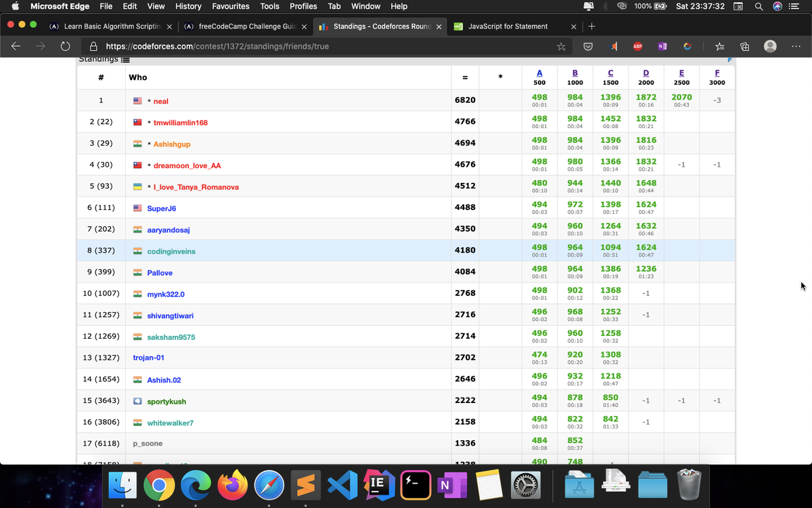Open sportykush's profile link
This screenshot has width=812, height=508.
point(166,402)
